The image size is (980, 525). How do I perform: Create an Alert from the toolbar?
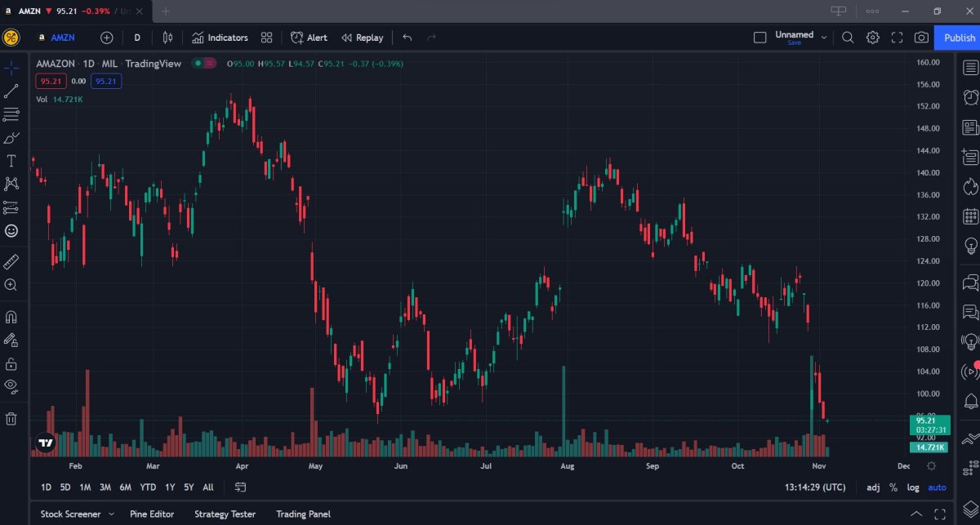pos(309,38)
